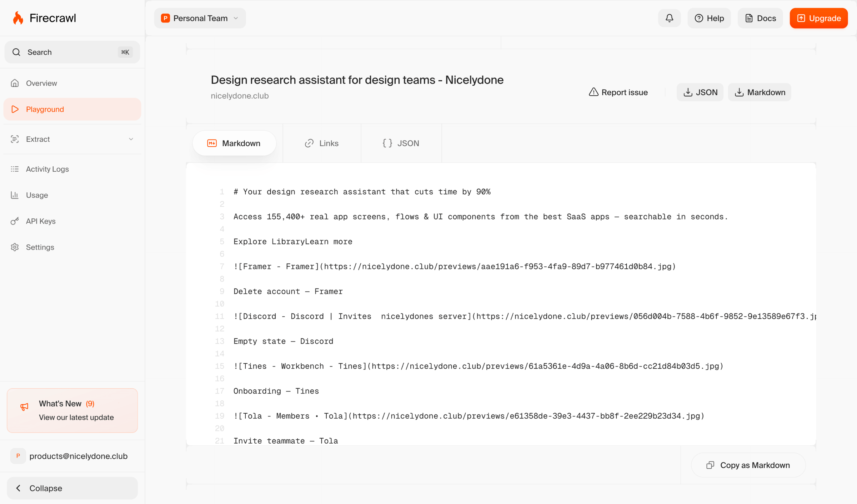
Task: Click the copy icon in Copy as Markdown
Action: click(710, 465)
